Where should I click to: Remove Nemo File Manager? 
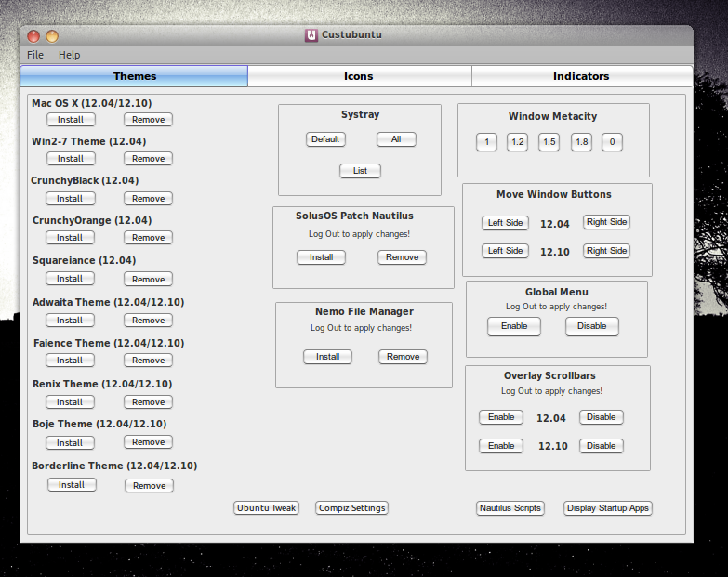pos(403,356)
